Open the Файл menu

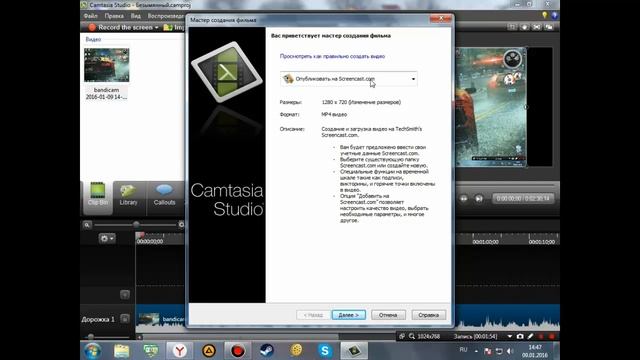91,16
